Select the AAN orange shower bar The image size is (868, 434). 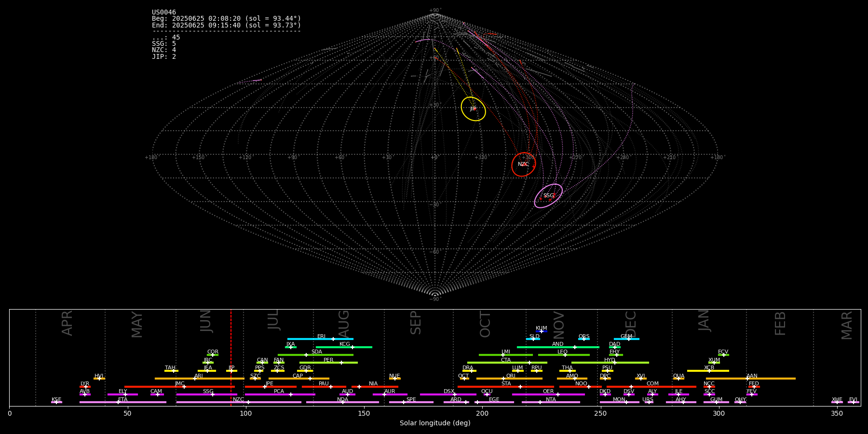tap(751, 379)
